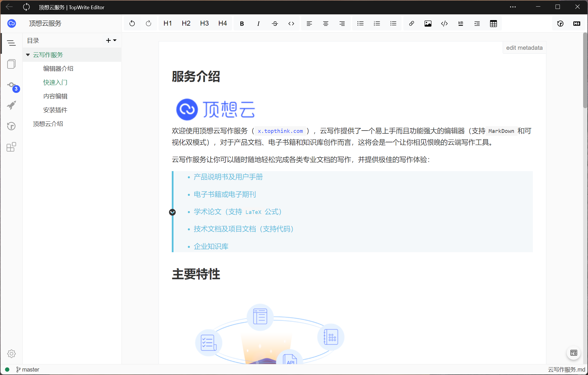This screenshot has height=375, width=588.
Task: Apply H4 heading format
Action: point(223,24)
